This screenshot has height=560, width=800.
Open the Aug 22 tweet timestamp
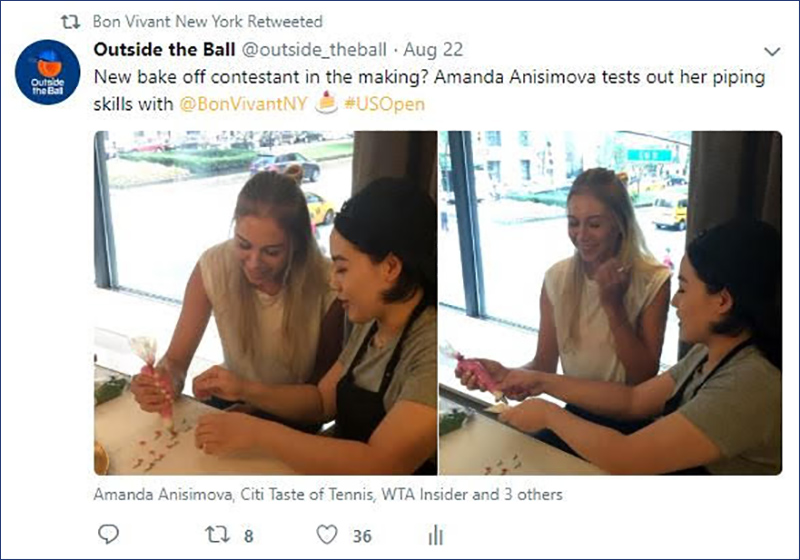pos(433,49)
